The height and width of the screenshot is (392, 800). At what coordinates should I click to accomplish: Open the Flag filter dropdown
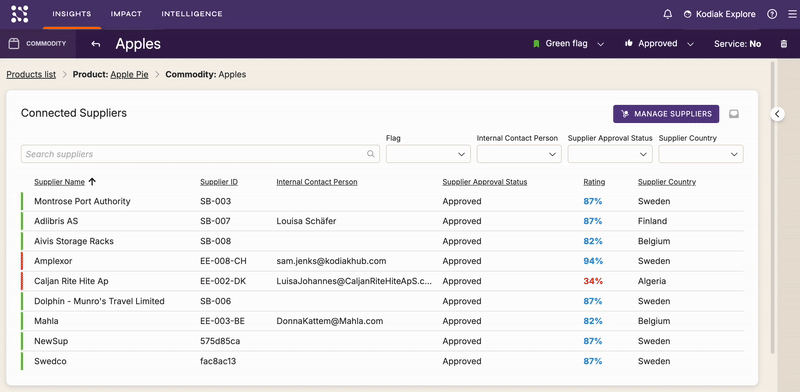[x=428, y=154]
